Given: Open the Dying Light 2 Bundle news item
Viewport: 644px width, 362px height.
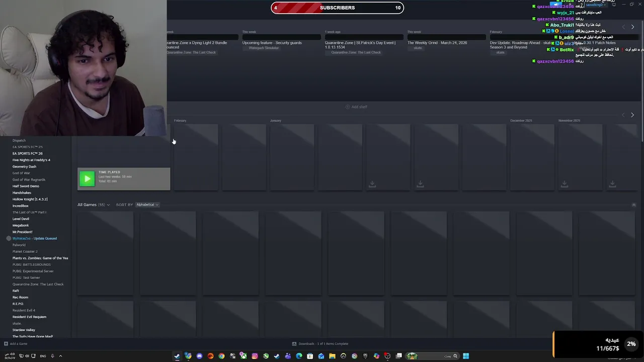Looking at the screenshot, I should pyautogui.click(x=197, y=45).
